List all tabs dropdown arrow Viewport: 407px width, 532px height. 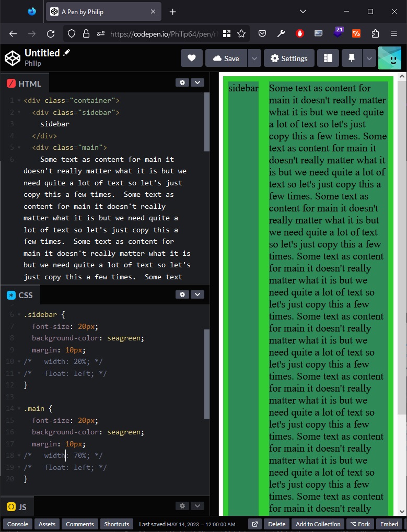(x=303, y=11)
